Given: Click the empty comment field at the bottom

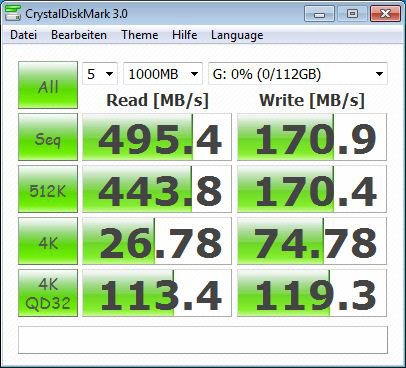Looking at the screenshot, I should click(203, 340).
